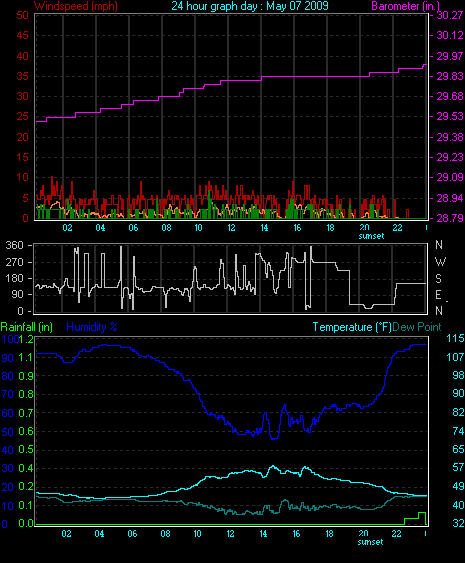
Task: Select the Humidity % legend label
Action: pos(92,327)
